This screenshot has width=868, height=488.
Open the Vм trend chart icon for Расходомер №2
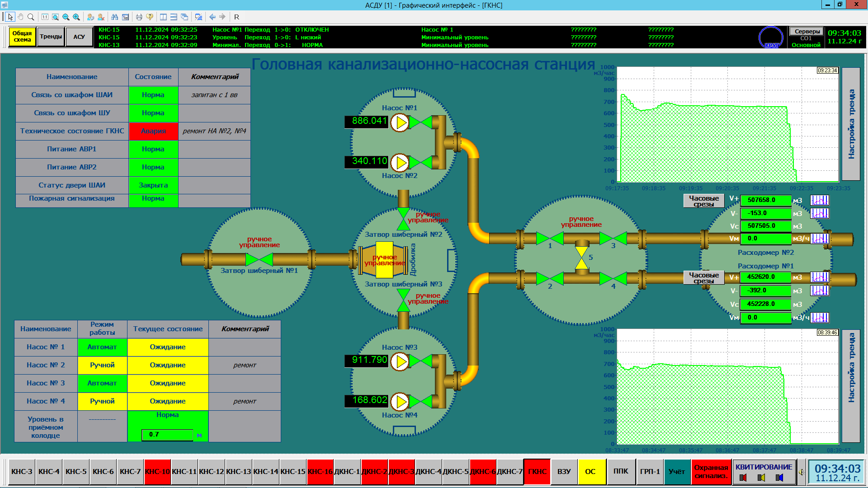pos(820,238)
